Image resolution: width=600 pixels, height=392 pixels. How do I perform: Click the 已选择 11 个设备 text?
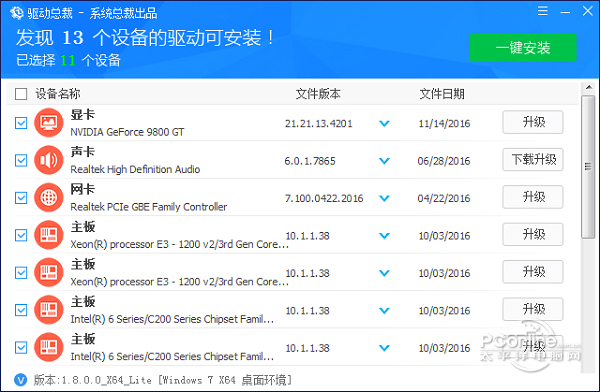tap(68, 60)
